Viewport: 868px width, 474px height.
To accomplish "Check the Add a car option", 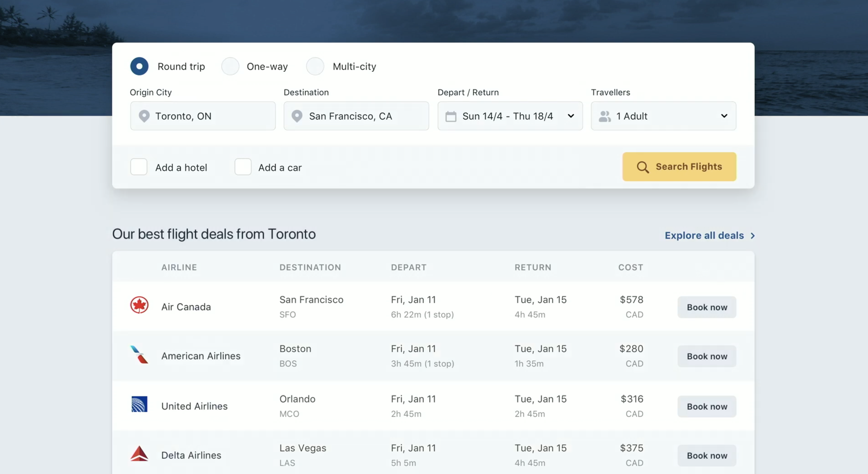I will [x=243, y=167].
